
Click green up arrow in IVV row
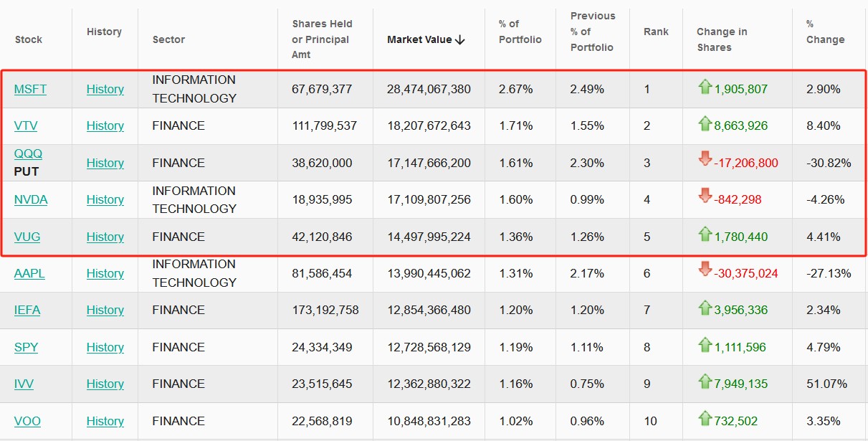tap(705, 382)
